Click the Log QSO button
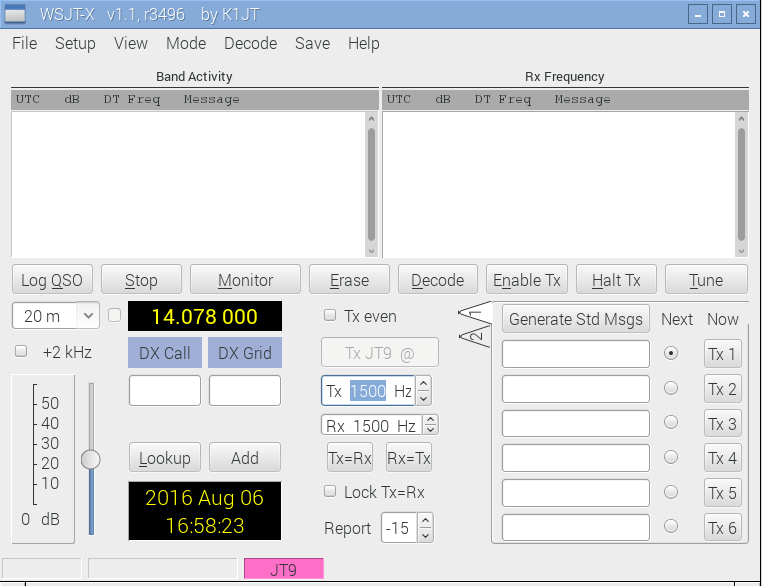 52,280
